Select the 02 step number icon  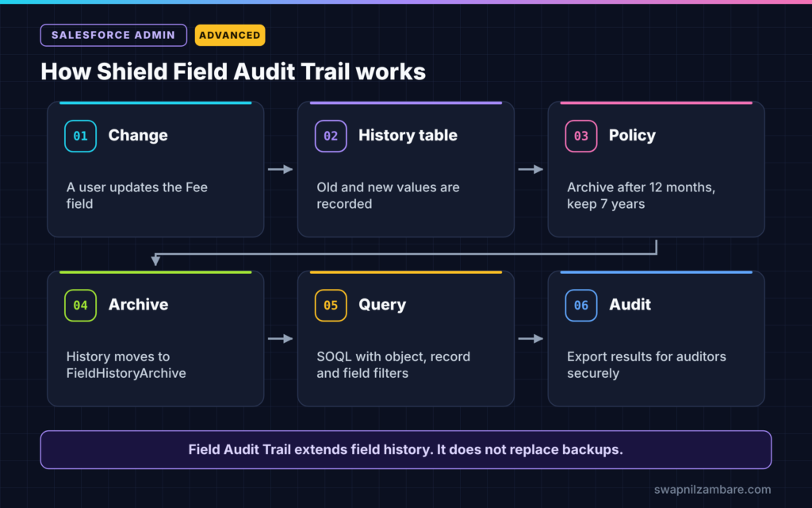pos(331,136)
